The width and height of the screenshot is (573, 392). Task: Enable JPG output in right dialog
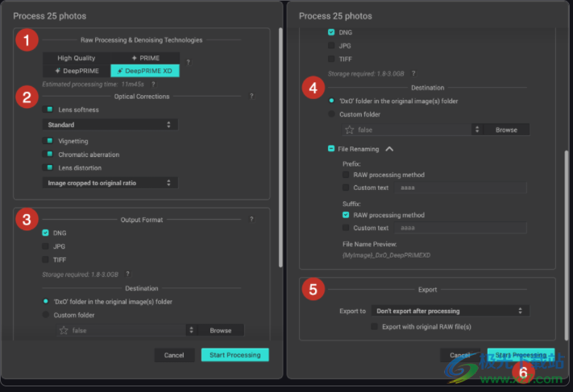coord(331,46)
